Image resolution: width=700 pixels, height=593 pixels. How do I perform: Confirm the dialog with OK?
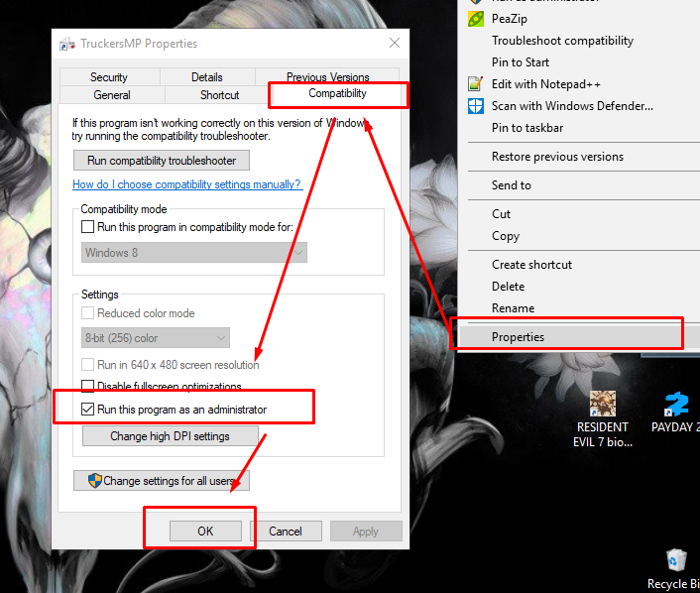point(205,531)
